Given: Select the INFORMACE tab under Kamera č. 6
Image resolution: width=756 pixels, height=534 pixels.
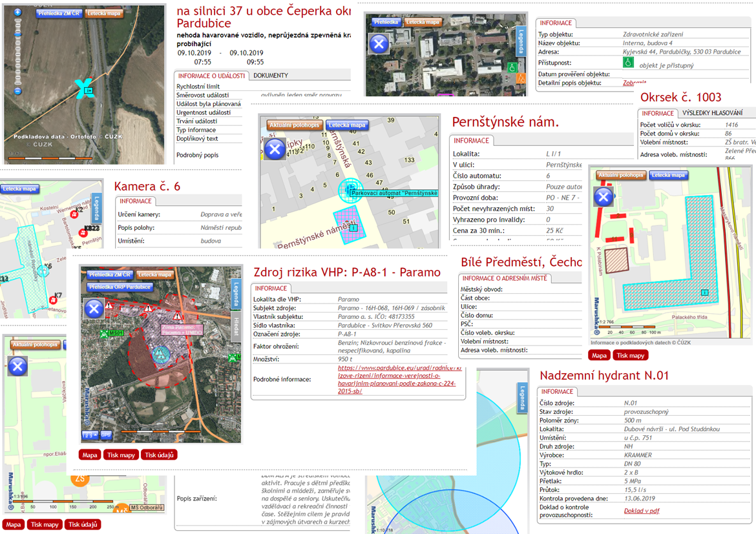Looking at the screenshot, I should click(136, 201).
